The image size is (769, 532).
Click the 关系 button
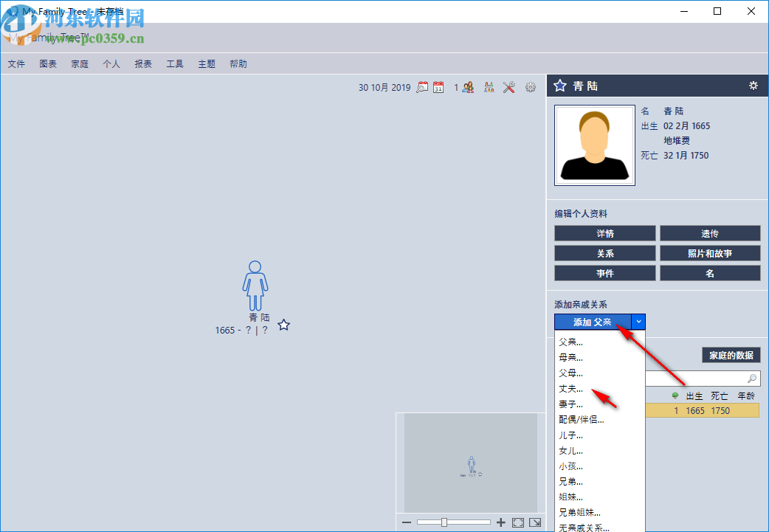click(x=605, y=253)
